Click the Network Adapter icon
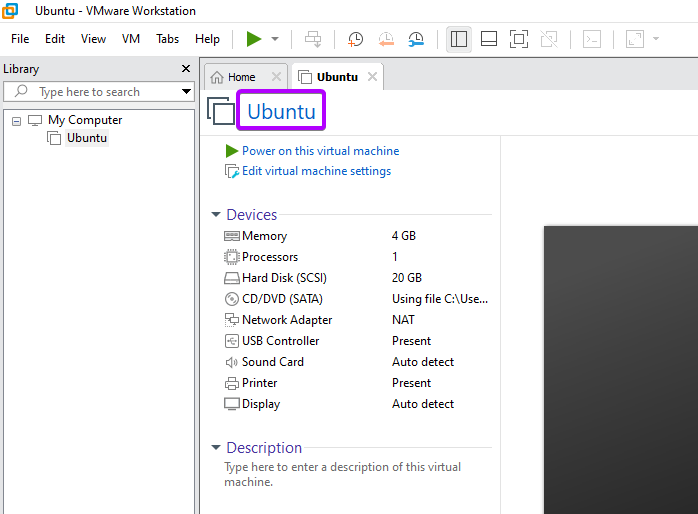The image size is (698, 514). point(231,320)
